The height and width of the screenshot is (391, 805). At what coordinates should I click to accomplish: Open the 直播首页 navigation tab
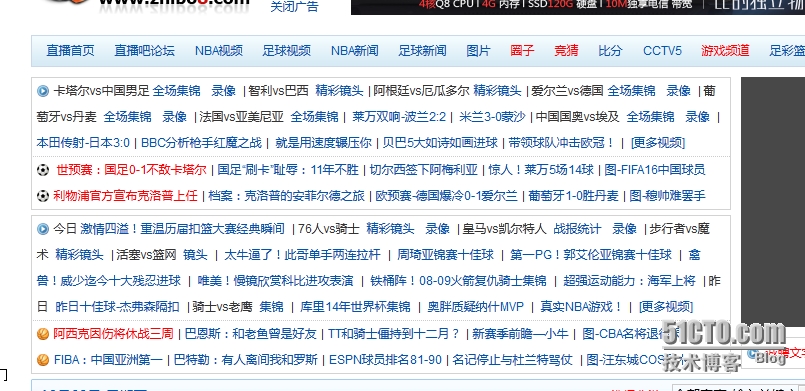click(70, 51)
